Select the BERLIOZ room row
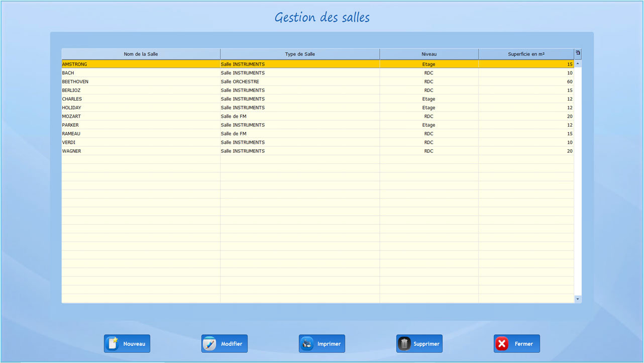 [317, 90]
